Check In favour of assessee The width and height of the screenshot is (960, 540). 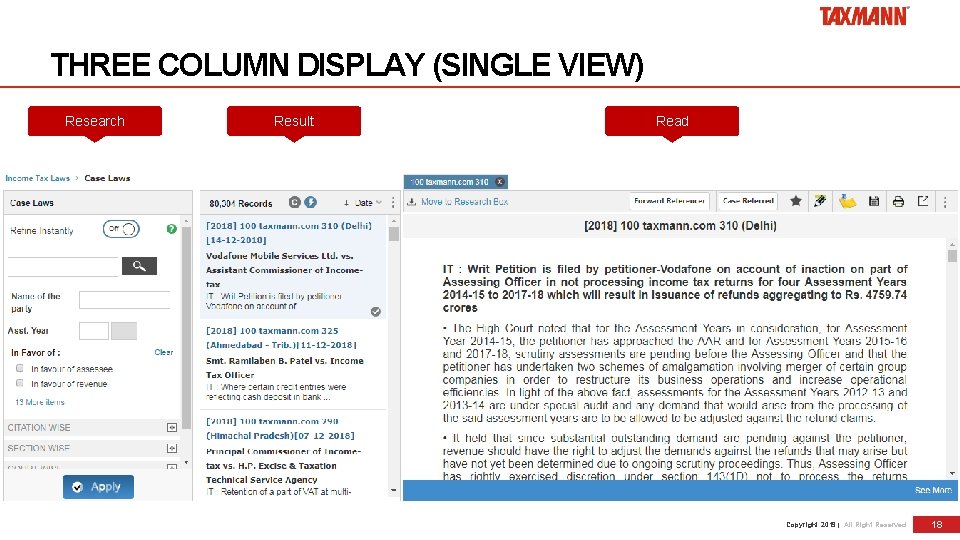coord(20,368)
